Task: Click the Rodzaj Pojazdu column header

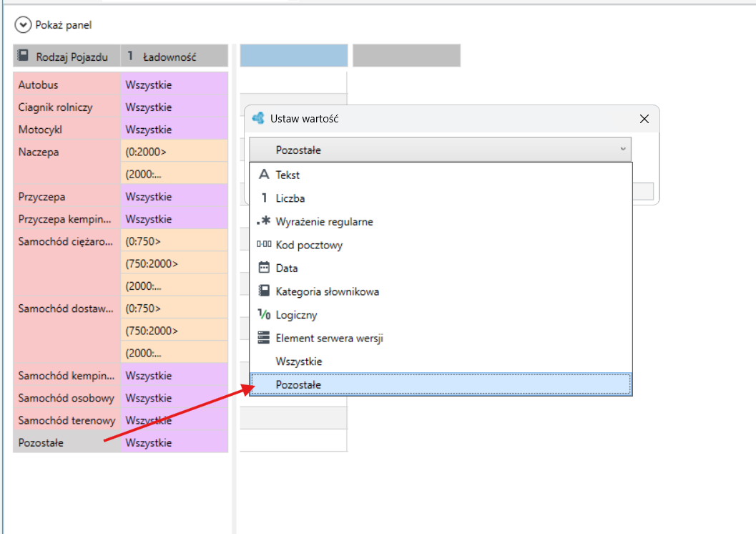Action: click(67, 56)
